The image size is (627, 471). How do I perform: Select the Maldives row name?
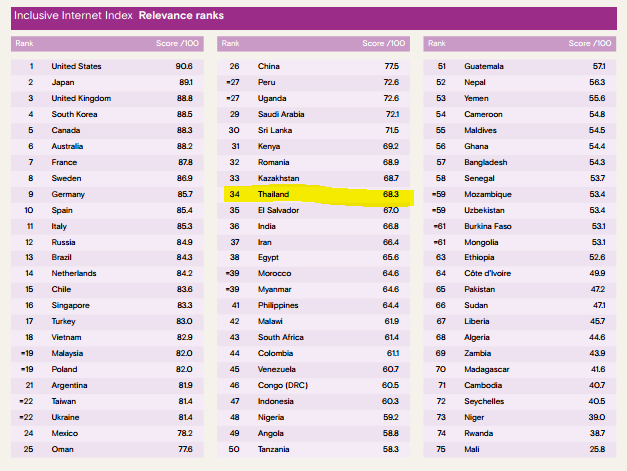click(x=480, y=130)
